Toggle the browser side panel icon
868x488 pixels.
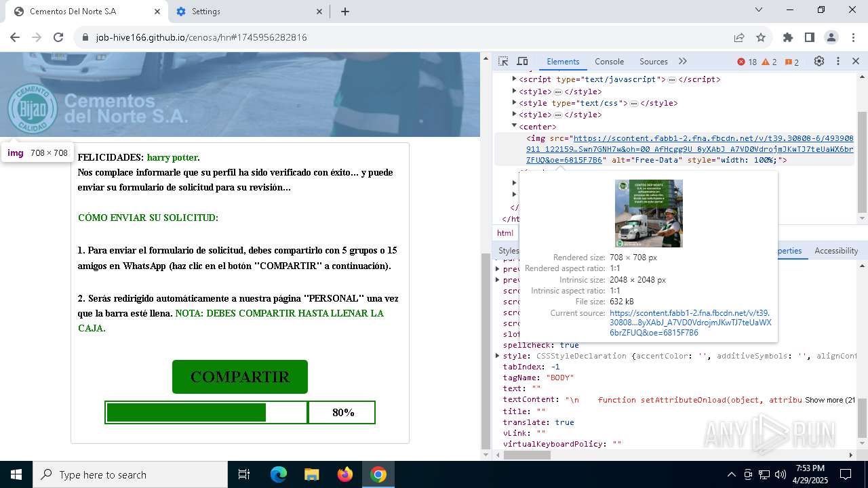point(810,37)
